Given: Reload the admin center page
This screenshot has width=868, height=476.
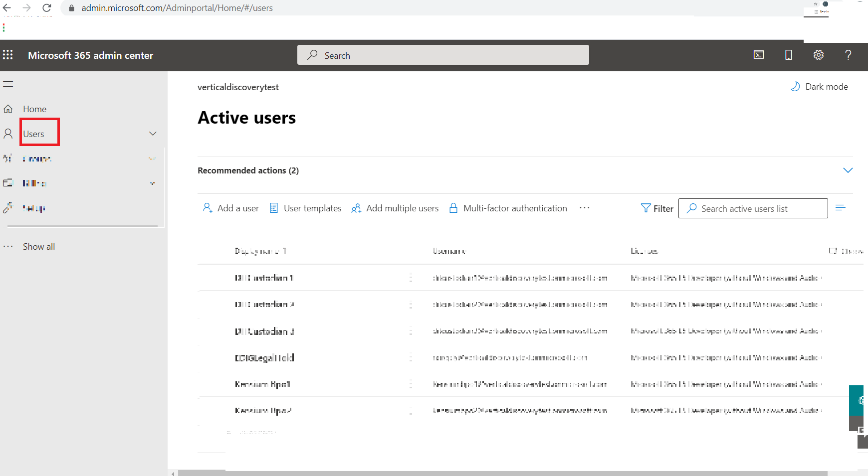Looking at the screenshot, I should (x=47, y=8).
